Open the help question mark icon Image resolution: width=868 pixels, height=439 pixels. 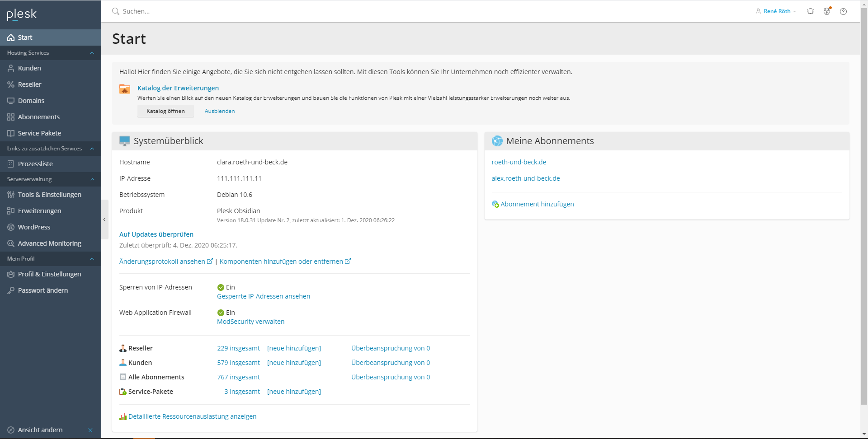coord(843,11)
